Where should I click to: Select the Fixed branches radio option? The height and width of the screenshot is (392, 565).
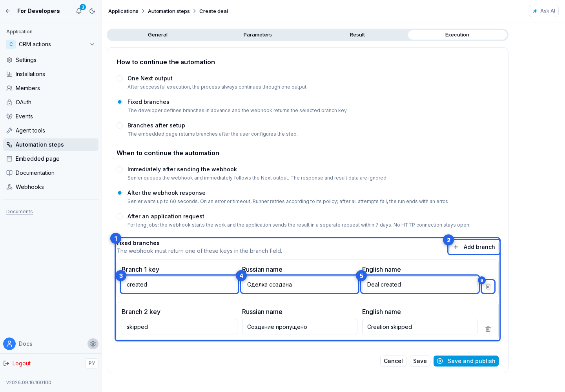pos(120,102)
